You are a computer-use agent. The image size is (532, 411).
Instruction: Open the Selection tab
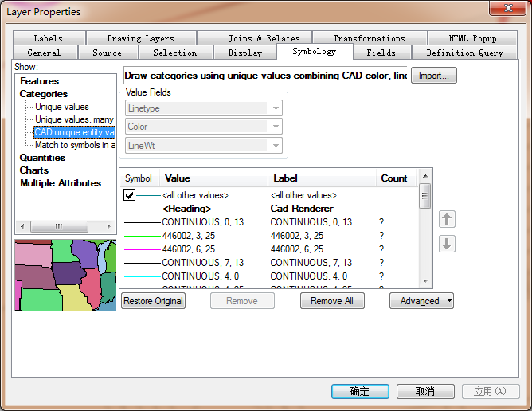(x=175, y=53)
